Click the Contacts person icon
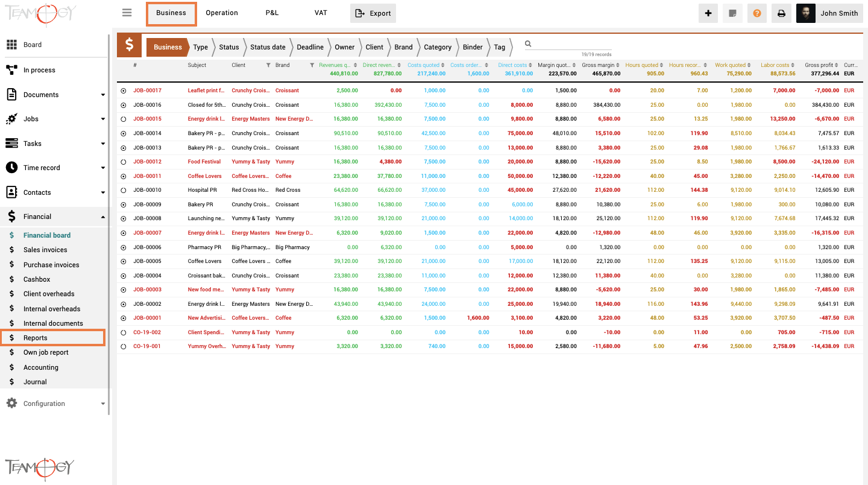This screenshot has height=485, width=868. point(11,192)
